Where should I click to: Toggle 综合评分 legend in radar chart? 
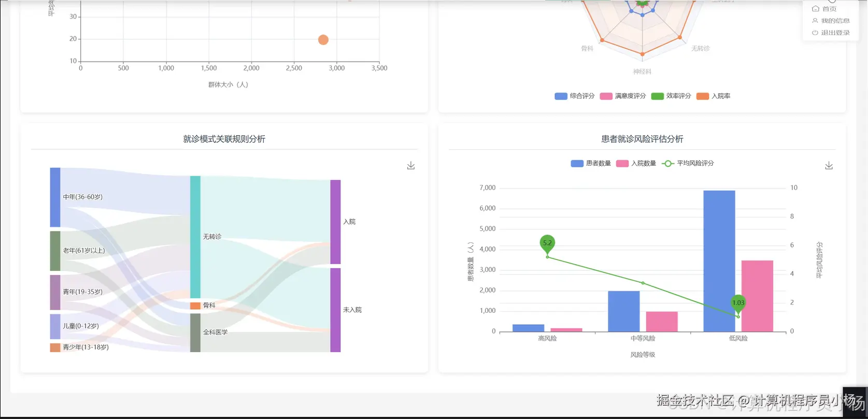(575, 96)
